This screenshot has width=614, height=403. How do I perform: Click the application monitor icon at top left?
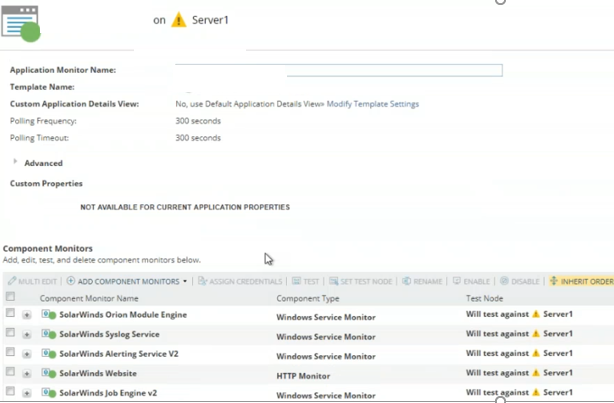pos(21,23)
